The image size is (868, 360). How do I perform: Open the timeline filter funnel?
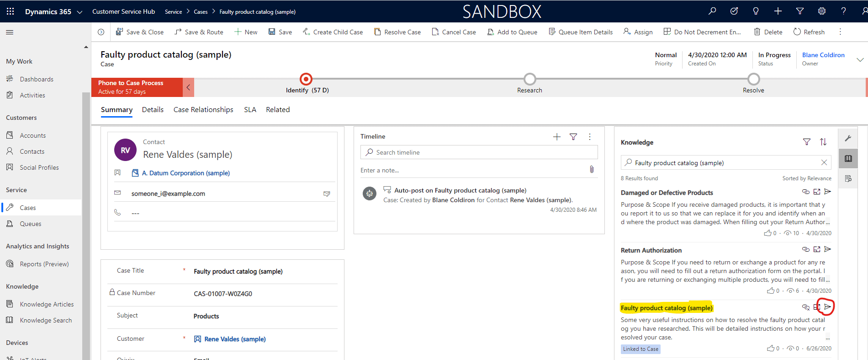pyautogui.click(x=573, y=136)
